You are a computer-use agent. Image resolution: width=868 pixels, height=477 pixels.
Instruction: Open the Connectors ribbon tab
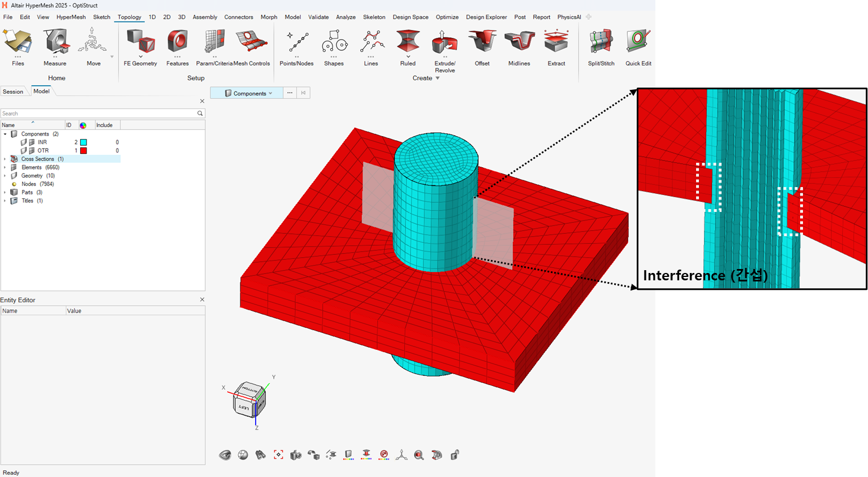point(239,17)
